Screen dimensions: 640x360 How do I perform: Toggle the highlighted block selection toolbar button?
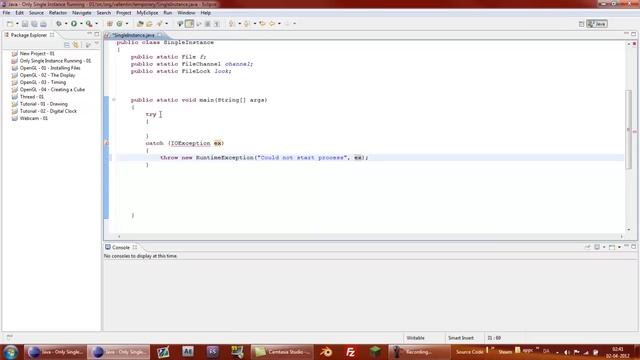(189, 24)
